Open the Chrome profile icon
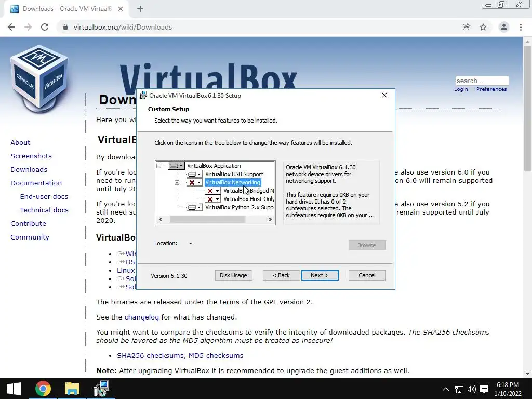532x399 pixels. [x=504, y=27]
